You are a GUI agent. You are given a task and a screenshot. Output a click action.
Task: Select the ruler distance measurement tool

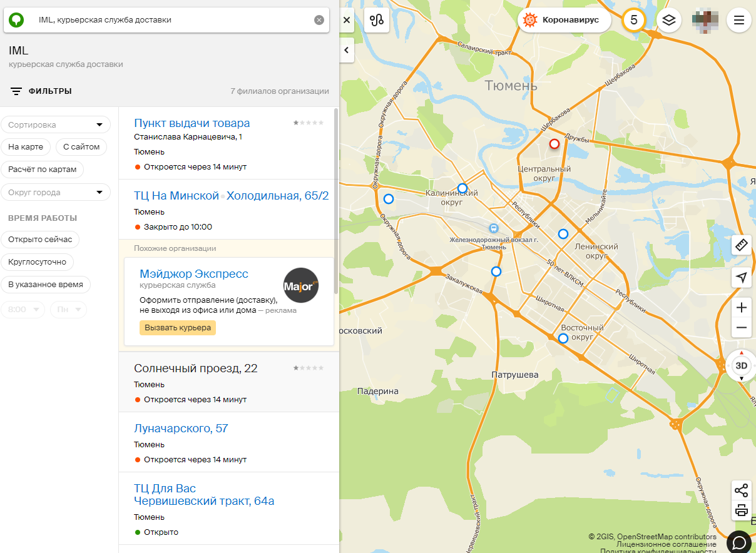point(742,245)
